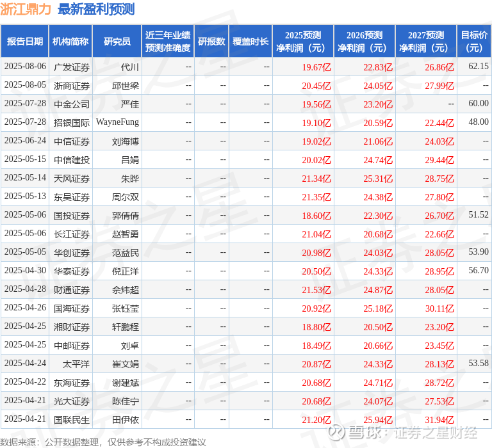Click the 中信建投 institution cell
This screenshot has height=448, width=492.
(72, 159)
